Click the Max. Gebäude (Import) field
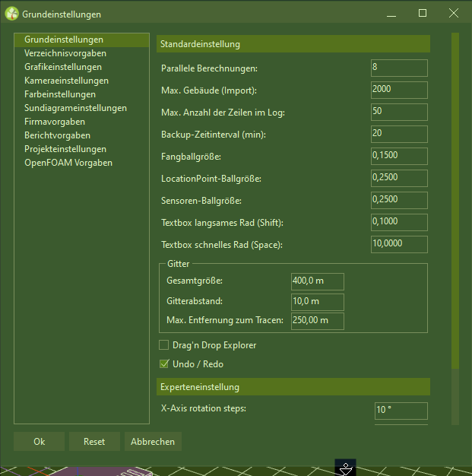 399,90
